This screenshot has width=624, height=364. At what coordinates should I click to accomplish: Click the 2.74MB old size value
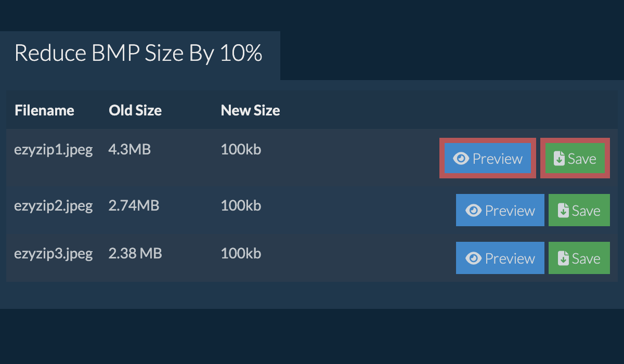coord(134,206)
